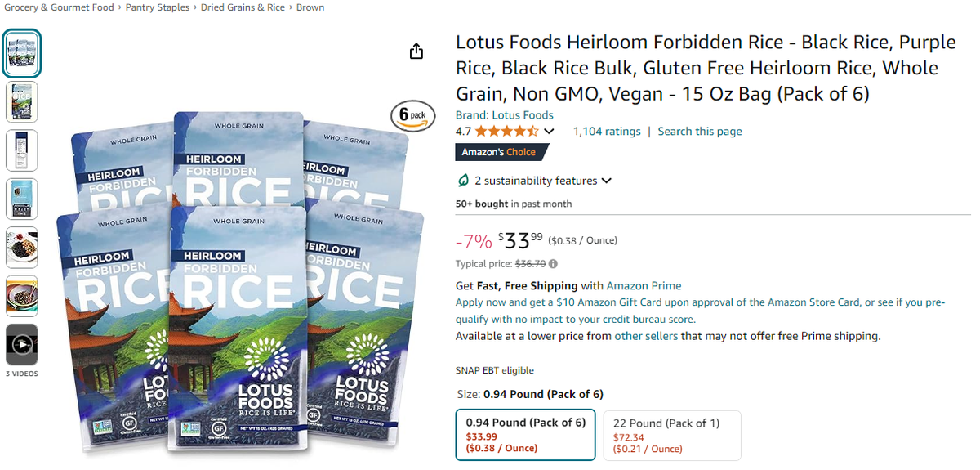Click the star rating icons
980x470 pixels.
[x=506, y=132]
